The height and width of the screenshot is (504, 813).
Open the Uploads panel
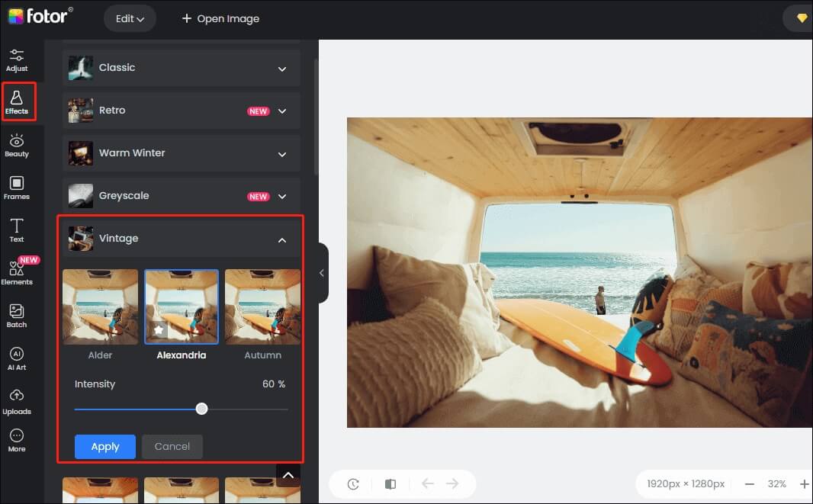(16, 400)
